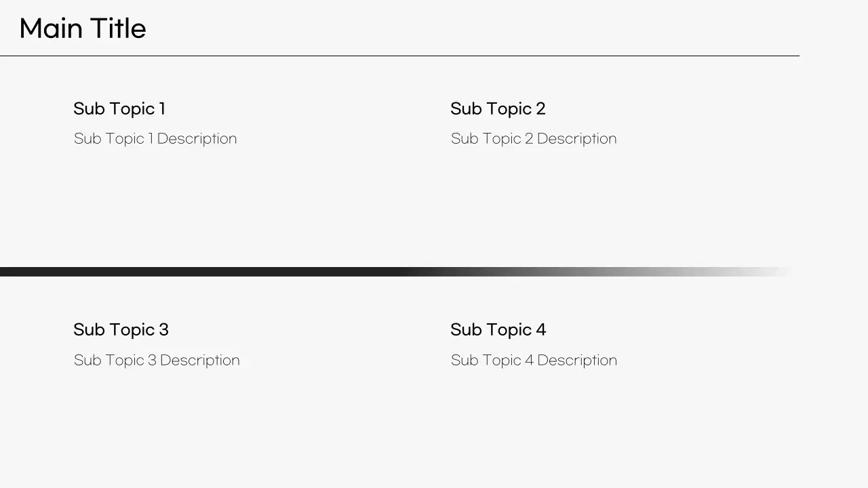Viewport: 868px width, 488px height.
Task: Click the number "1" in first subtopic heading
Action: 162,109
